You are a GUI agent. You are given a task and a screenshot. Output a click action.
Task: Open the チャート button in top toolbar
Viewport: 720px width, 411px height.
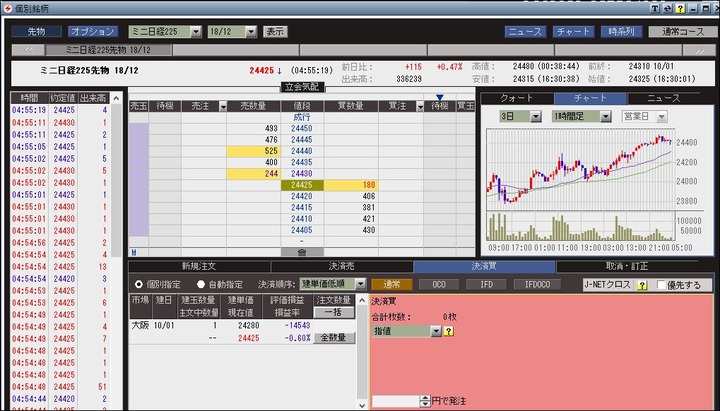point(574,32)
